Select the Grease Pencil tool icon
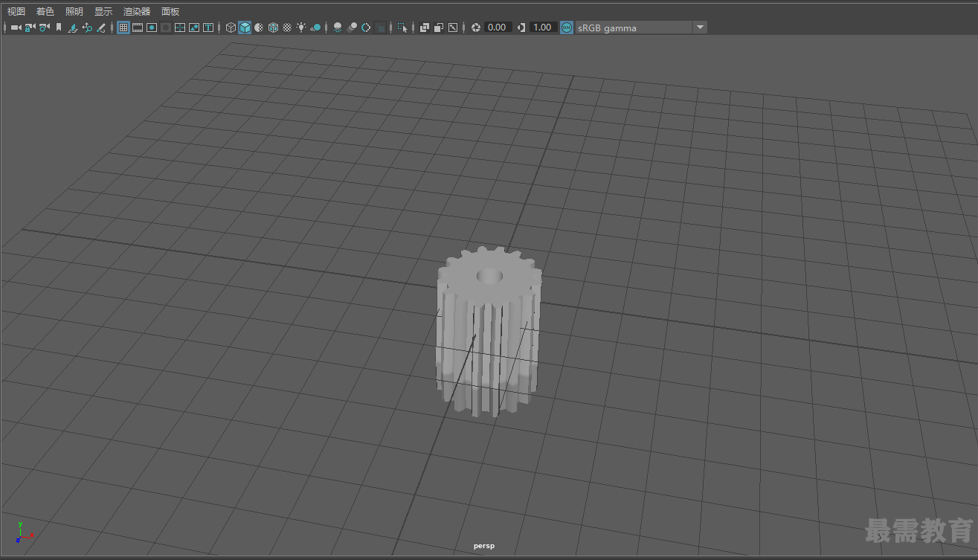Screen dimensions: 978x560 100,28
